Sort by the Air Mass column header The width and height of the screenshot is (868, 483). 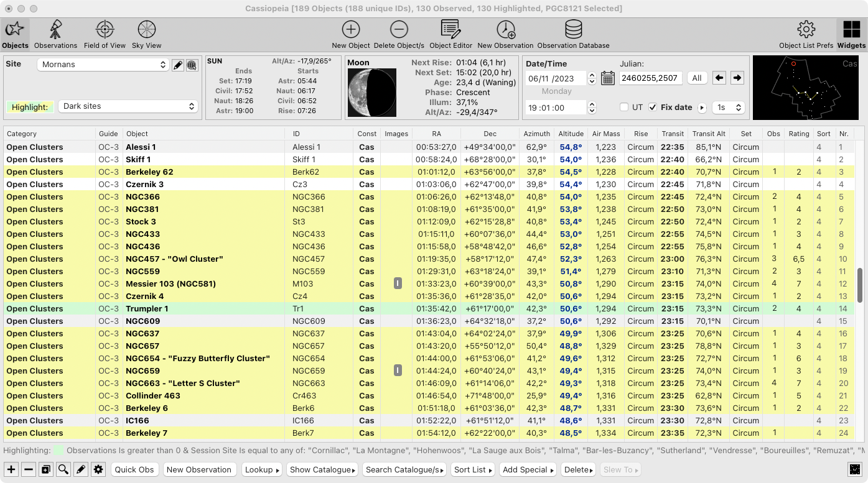[x=606, y=134]
